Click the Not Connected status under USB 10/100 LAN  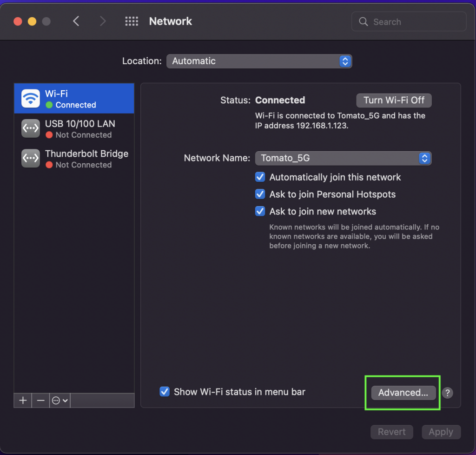click(x=79, y=135)
